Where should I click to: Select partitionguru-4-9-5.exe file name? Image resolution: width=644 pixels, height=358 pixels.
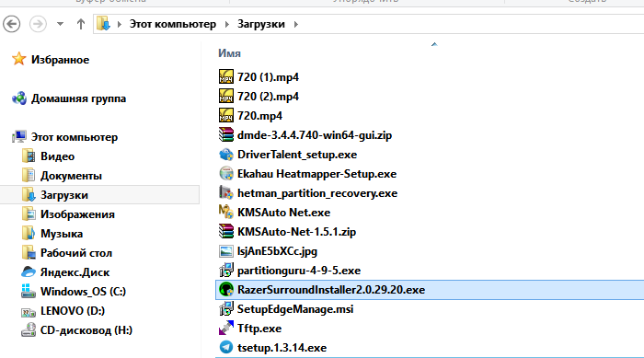[299, 271]
